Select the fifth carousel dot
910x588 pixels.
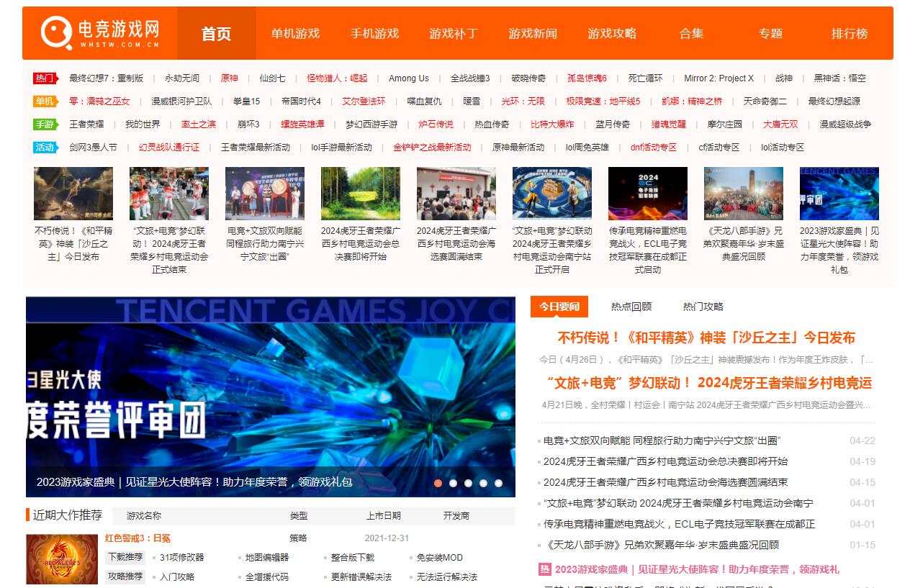[x=498, y=483]
